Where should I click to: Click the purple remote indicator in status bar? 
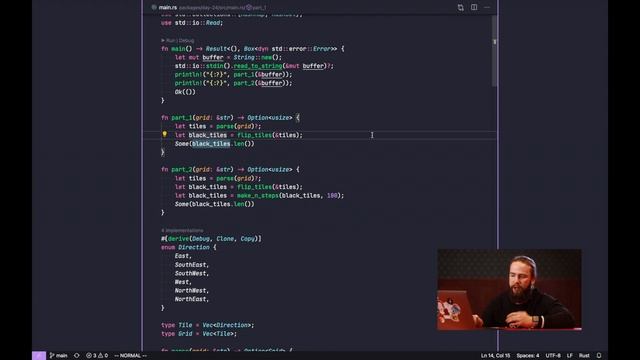click(39, 356)
